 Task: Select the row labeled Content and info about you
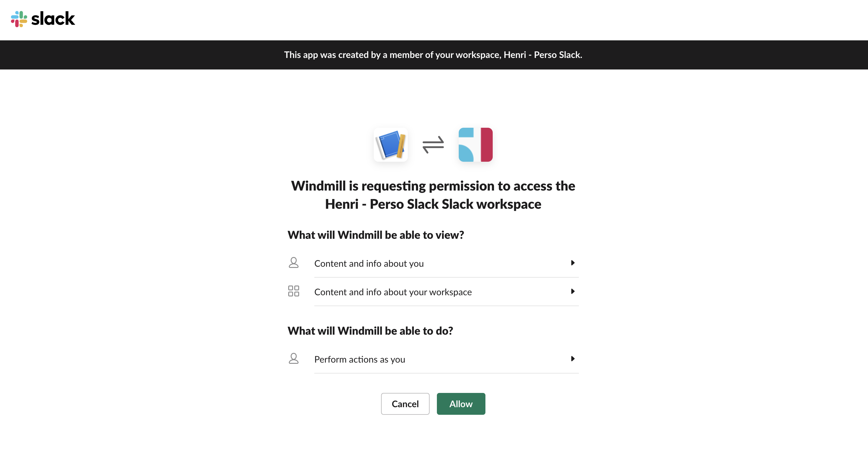tap(369, 263)
